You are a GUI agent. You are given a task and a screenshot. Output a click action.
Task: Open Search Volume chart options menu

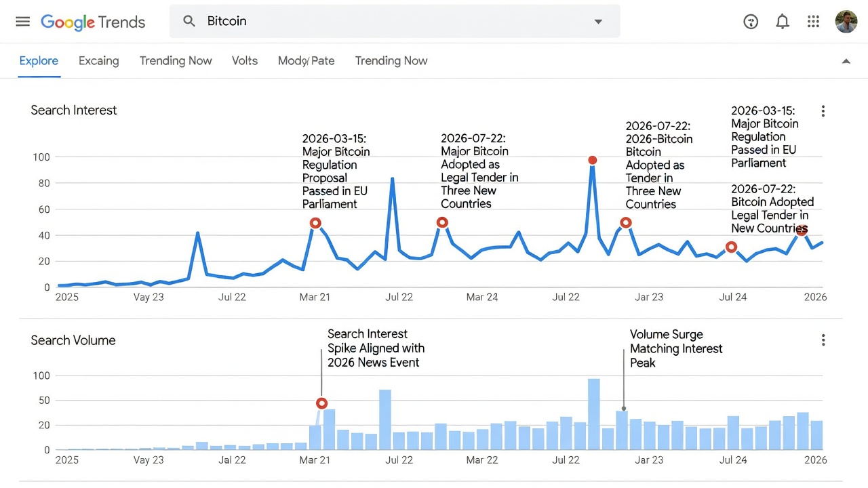tap(823, 340)
